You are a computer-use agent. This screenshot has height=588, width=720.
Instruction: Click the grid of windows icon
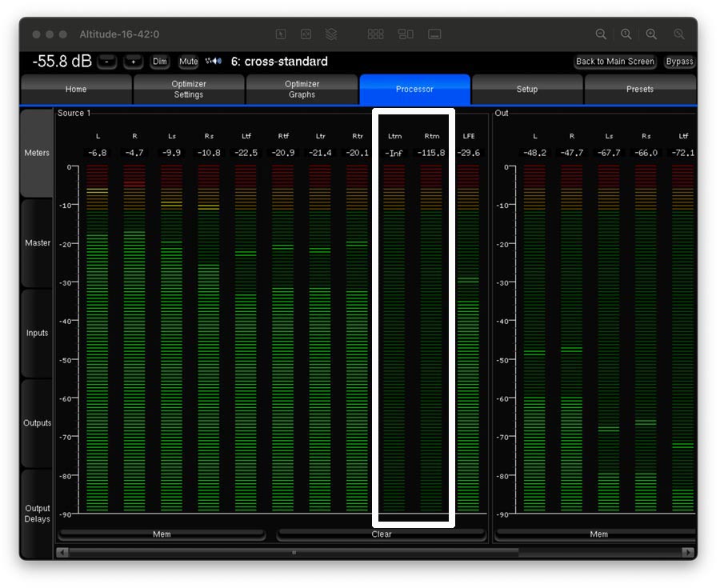click(x=376, y=34)
